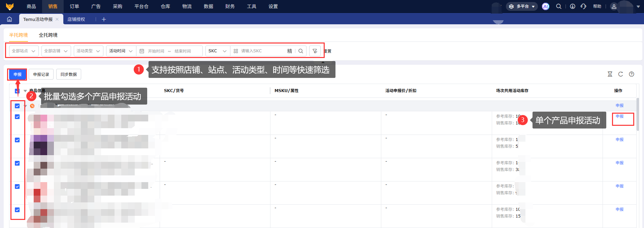The image size is (644, 228).
Task: Uncheck the fourth product row checkbox
Action: tap(17, 187)
